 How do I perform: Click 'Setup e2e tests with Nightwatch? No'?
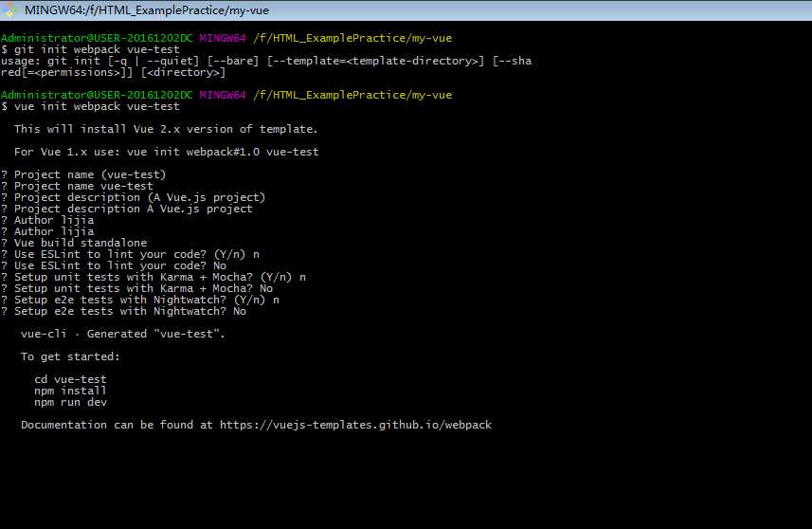coord(123,311)
